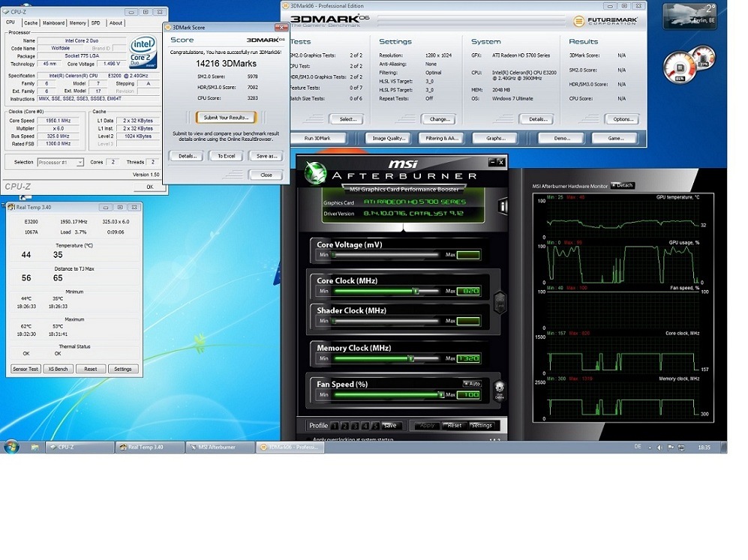The width and height of the screenshot is (748, 560).
Task: Switch to Real Temp 3.40 taskbar button
Action: (x=150, y=447)
